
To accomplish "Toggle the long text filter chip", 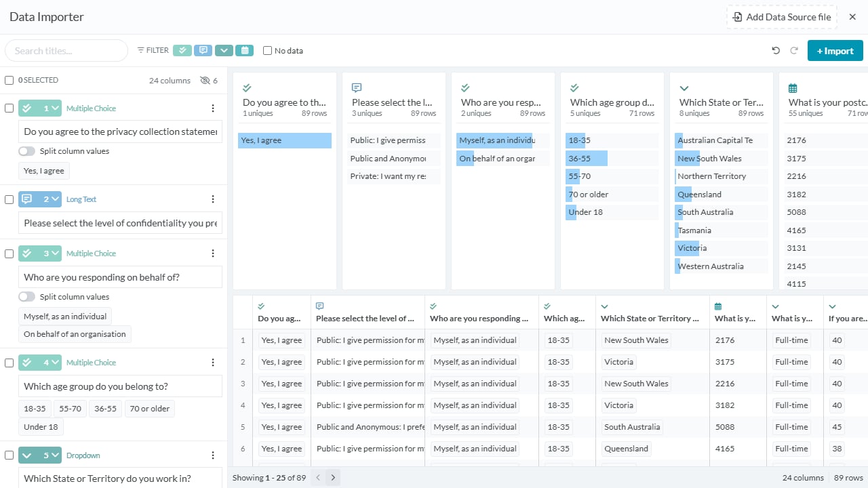I will [x=203, y=50].
